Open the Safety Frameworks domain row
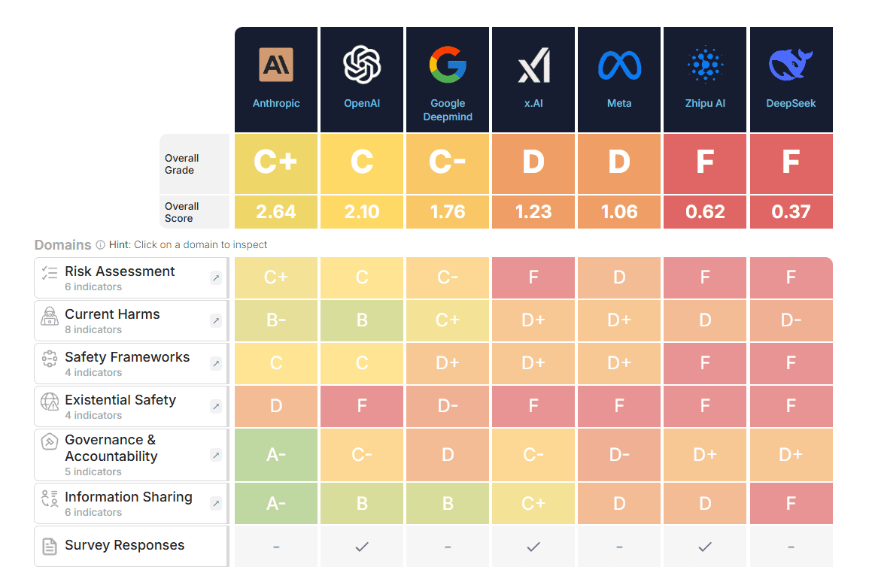The height and width of the screenshot is (588, 869). pyautogui.click(x=132, y=363)
